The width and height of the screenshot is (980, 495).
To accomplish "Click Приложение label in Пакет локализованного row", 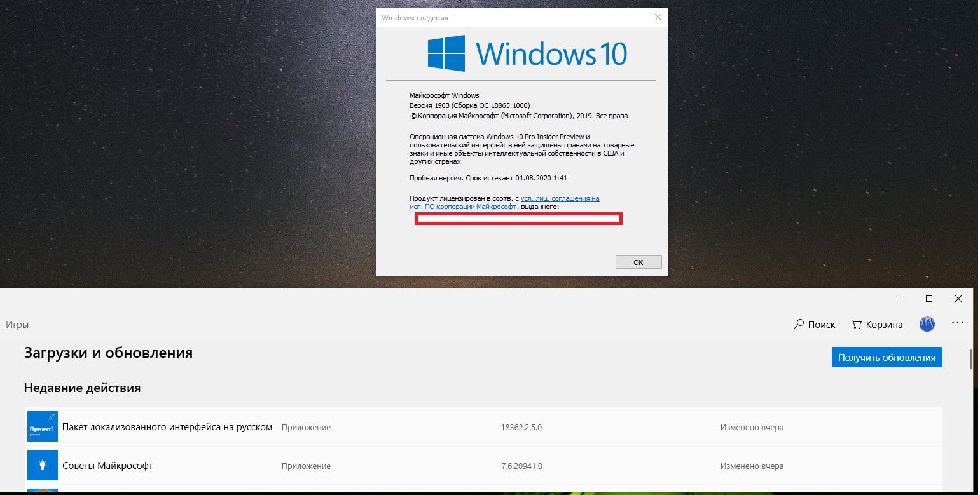I will (306, 428).
